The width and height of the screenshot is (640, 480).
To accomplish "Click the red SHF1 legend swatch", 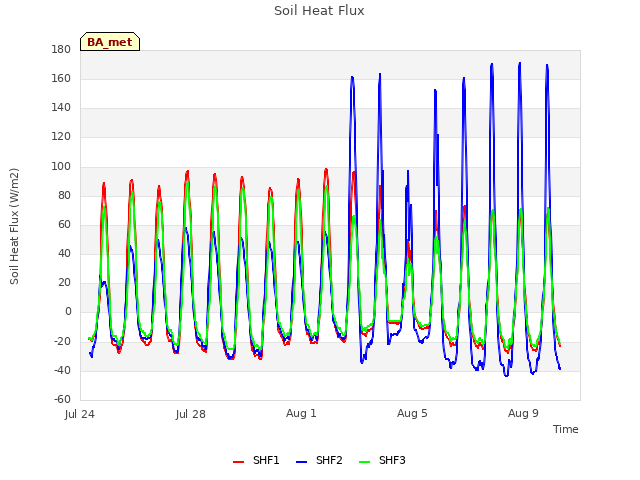I will pos(238,462).
